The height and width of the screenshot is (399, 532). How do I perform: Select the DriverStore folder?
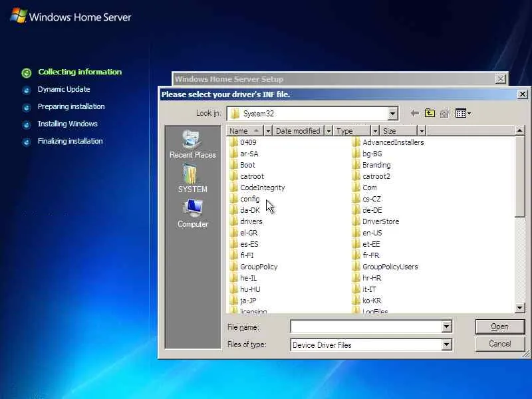point(376,221)
